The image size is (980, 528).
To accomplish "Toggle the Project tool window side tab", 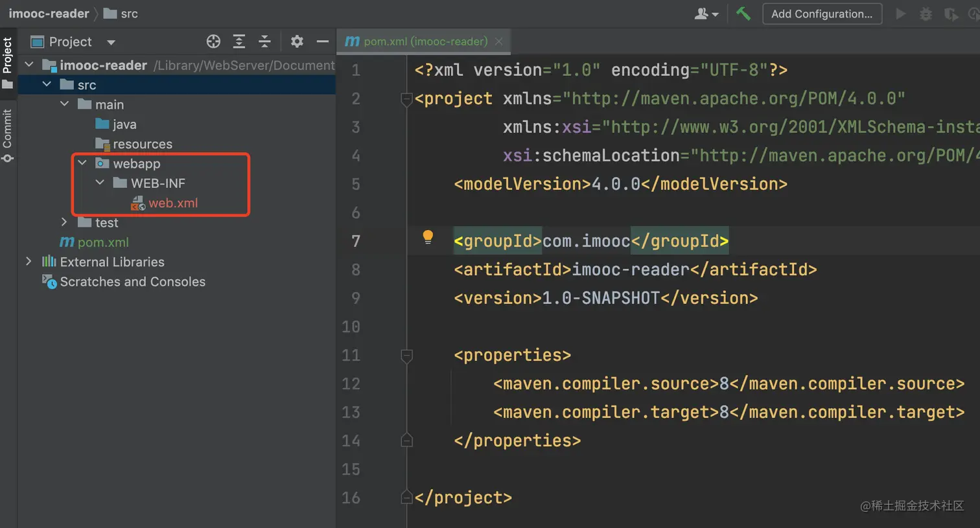I will [8, 63].
